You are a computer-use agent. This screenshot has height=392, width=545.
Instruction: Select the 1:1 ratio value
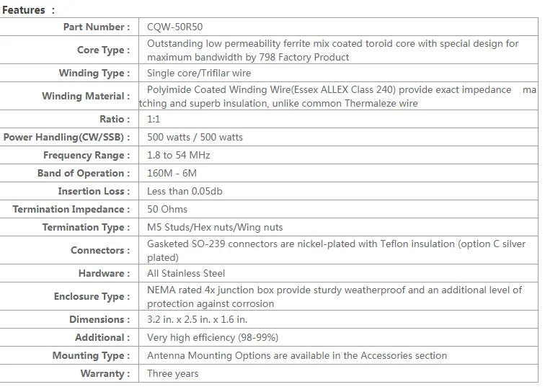[154, 119]
